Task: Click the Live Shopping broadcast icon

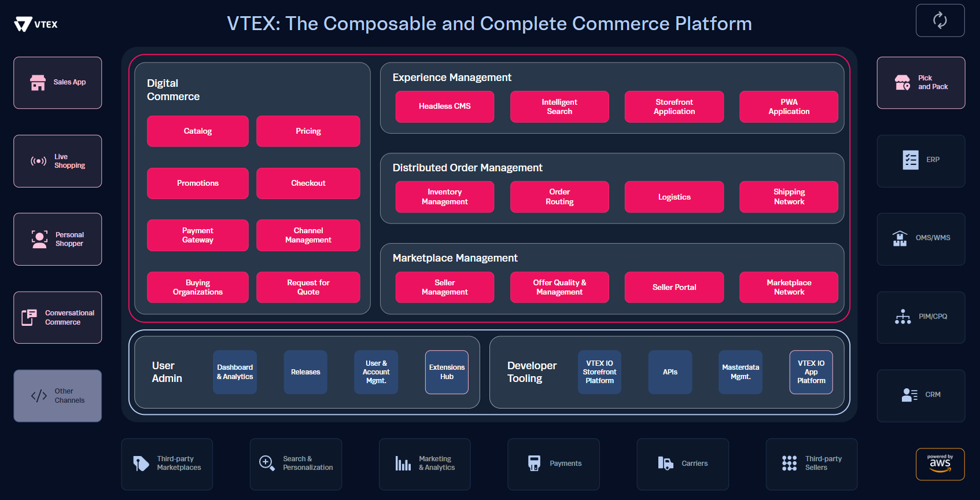Action: click(x=38, y=161)
